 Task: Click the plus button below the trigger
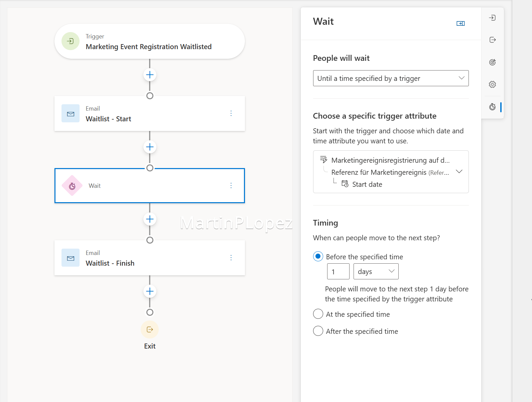pyautogui.click(x=150, y=75)
